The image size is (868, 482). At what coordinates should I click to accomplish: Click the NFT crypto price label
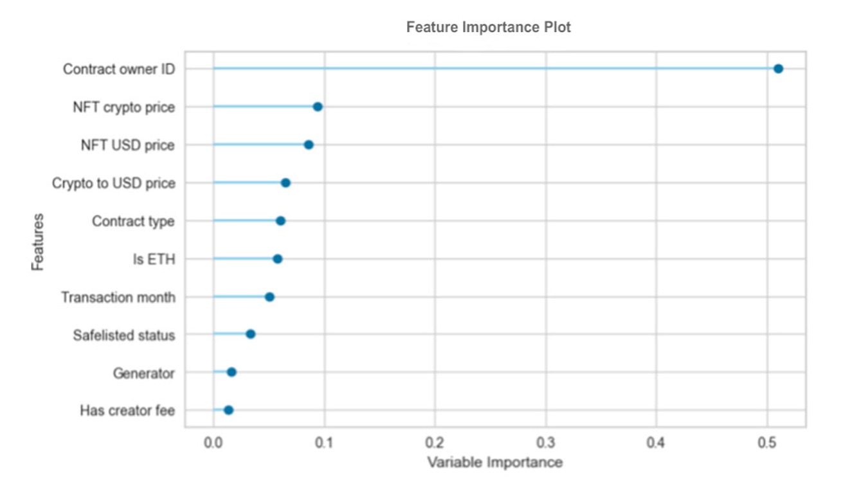pyautogui.click(x=124, y=107)
